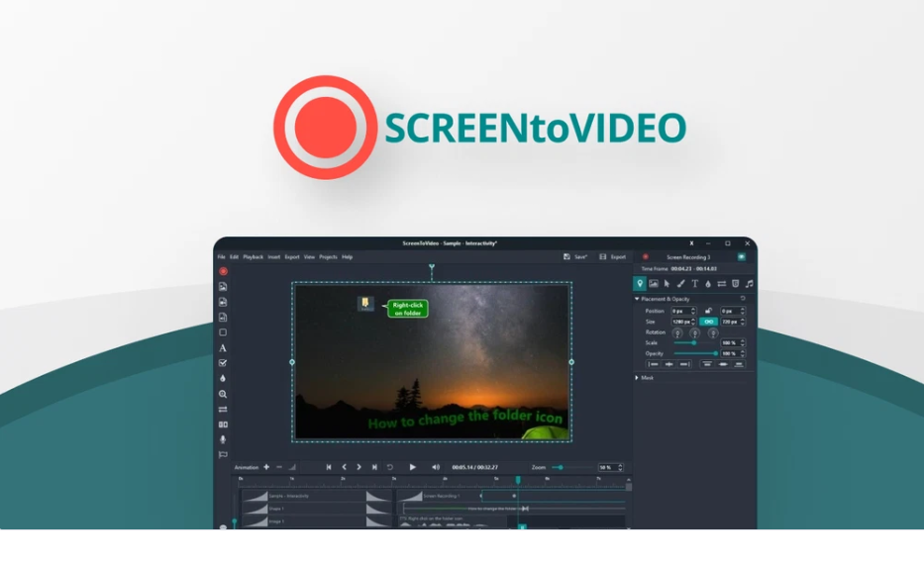The height and width of the screenshot is (565, 924).
Task: Align object to top edge
Action: pyautogui.click(x=707, y=364)
